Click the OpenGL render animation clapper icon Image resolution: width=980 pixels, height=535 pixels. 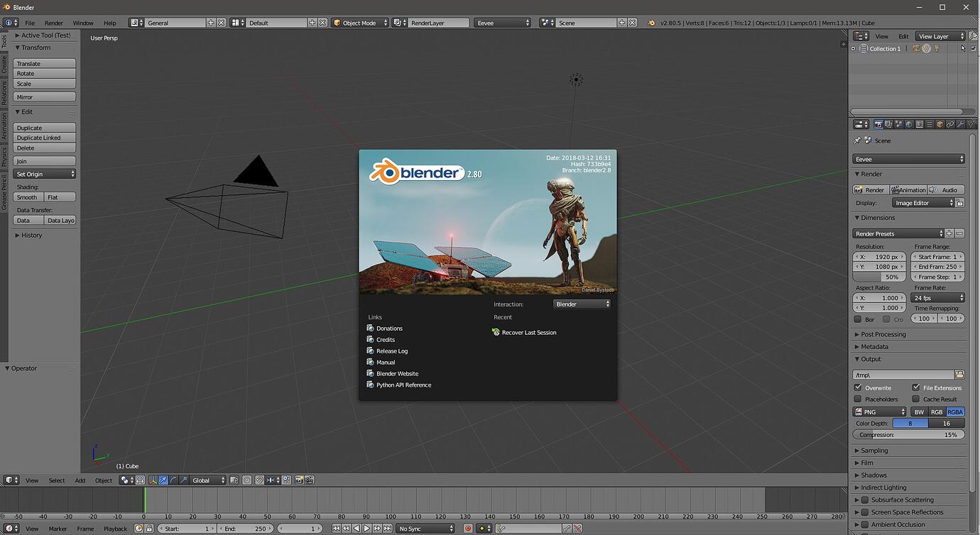(x=309, y=480)
